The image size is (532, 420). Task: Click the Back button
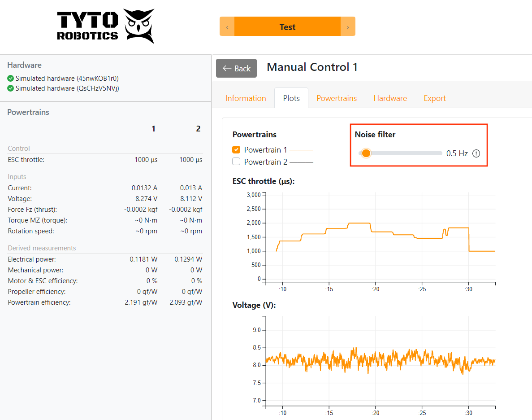tap(236, 68)
